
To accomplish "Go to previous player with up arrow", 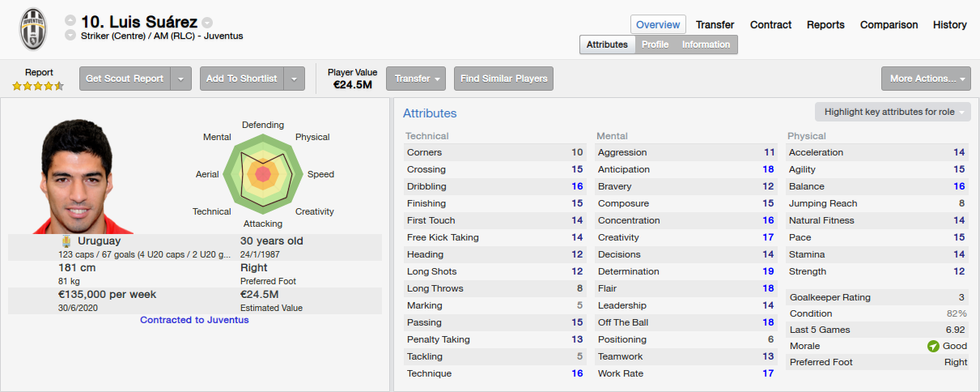I will pyautogui.click(x=70, y=20).
